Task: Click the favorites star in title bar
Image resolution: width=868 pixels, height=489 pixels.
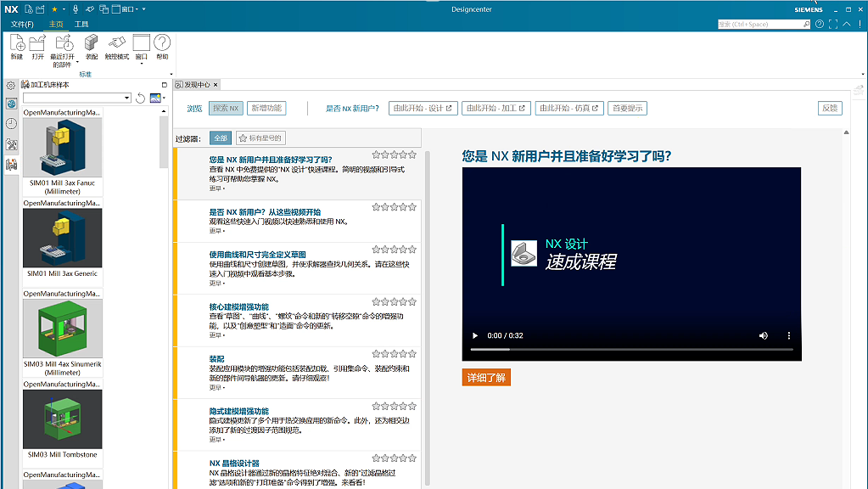Action: [54, 9]
